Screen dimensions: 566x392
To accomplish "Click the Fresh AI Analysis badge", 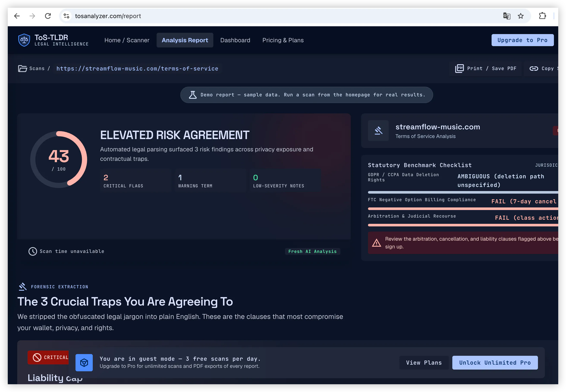I will click(312, 251).
